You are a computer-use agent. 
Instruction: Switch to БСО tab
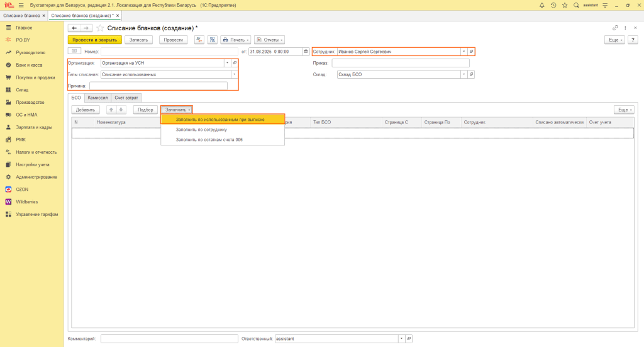pyautogui.click(x=76, y=98)
